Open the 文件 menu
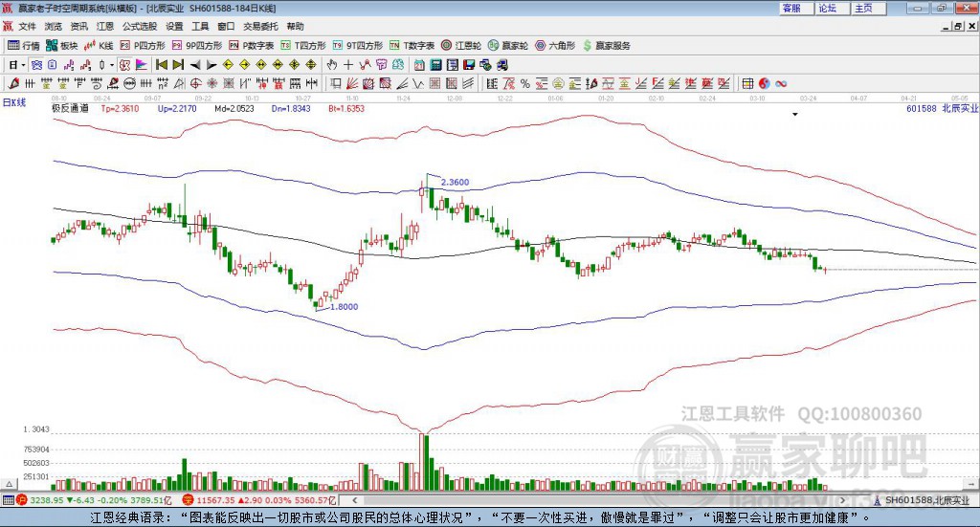The width and height of the screenshot is (980, 527). [x=27, y=26]
